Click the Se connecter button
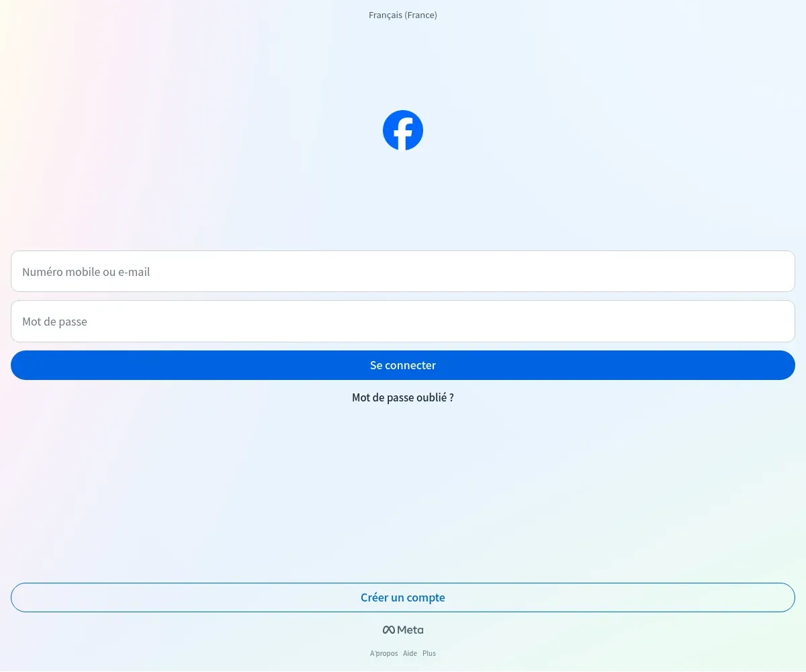The image size is (806, 672). (x=403, y=365)
